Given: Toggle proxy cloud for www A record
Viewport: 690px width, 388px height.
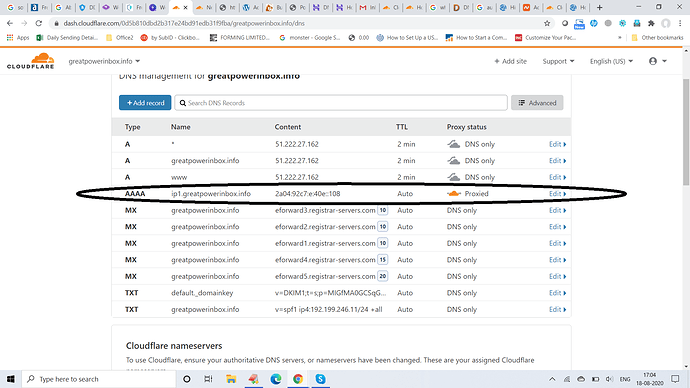Looking at the screenshot, I should (454, 177).
